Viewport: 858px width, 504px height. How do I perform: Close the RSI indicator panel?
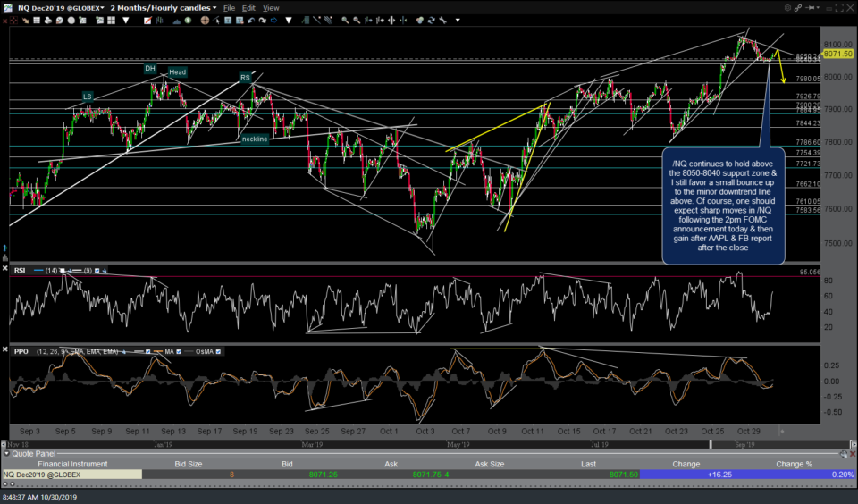pos(5,269)
